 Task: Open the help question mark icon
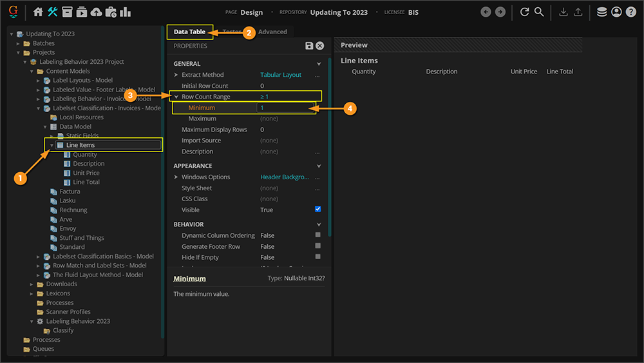pyautogui.click(x=631, y=12)
